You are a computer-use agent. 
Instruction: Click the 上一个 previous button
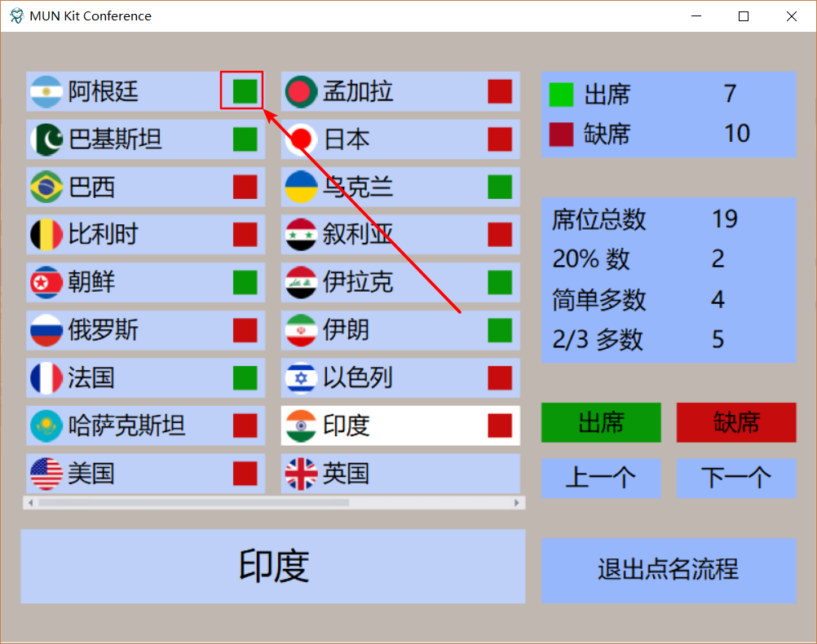click(601, 479)
